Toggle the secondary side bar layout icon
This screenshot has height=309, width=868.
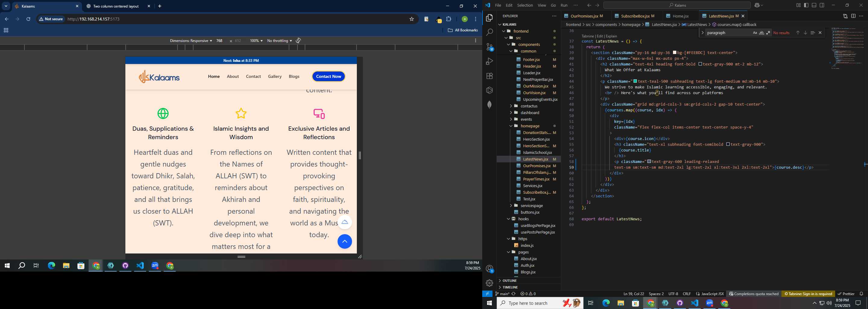822,5
